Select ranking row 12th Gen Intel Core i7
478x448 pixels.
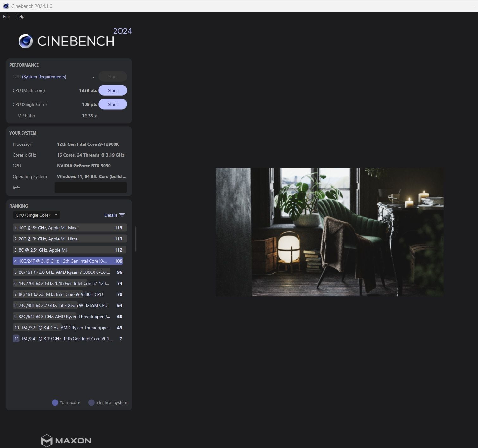(x=70, y=283)
